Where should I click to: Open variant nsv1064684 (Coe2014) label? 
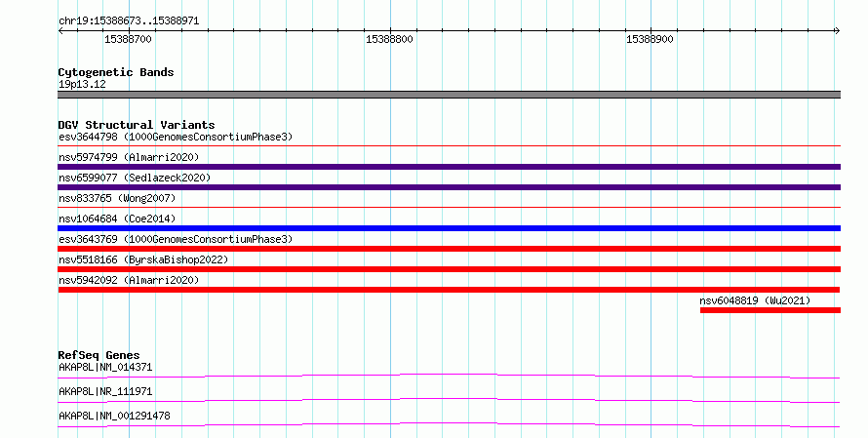point(117,219)
